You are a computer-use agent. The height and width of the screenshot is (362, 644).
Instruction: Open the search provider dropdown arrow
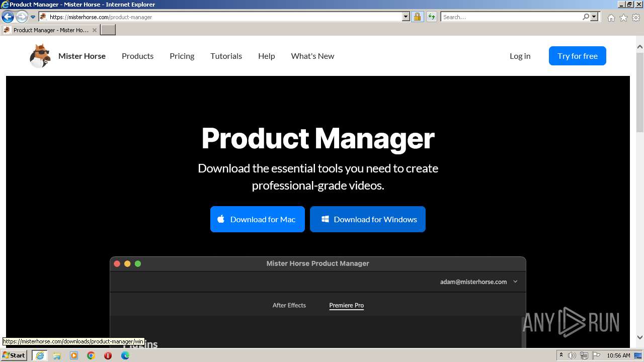[594, 17]
